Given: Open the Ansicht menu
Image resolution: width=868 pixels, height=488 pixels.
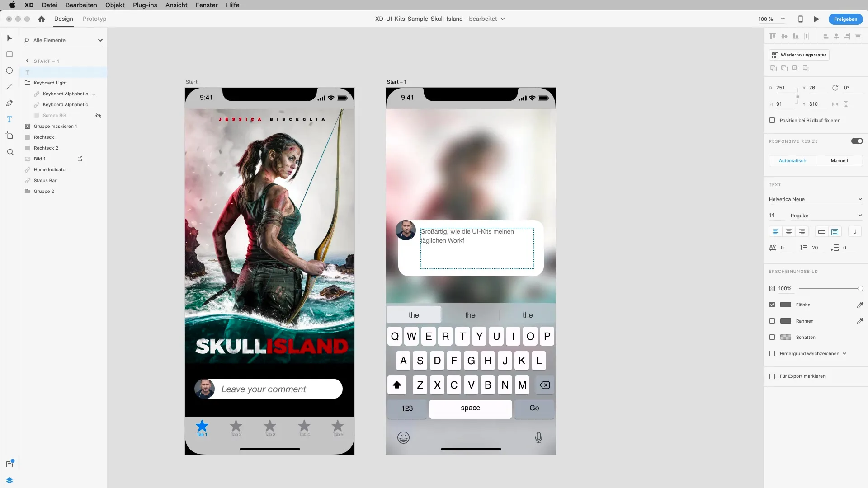Looking at the screenshot, I should (176, 5).
